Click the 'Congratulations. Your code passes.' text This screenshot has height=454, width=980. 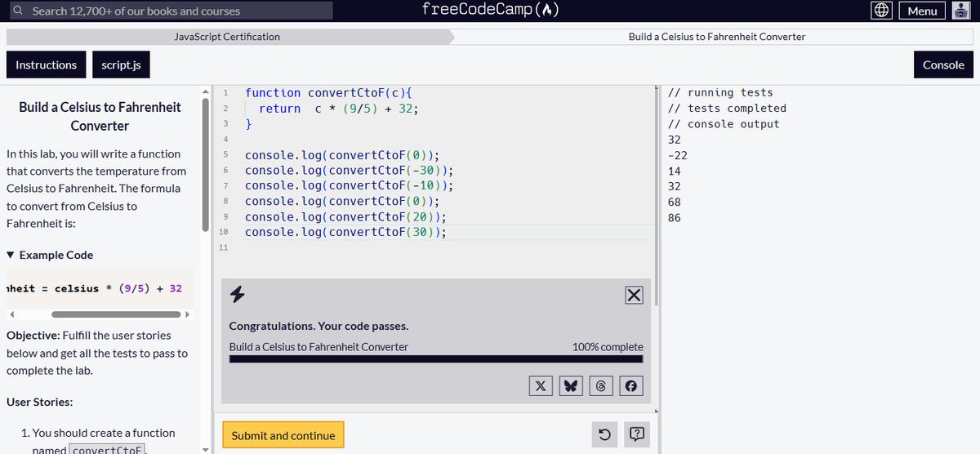pyautogui.click(x=318, y=326)
